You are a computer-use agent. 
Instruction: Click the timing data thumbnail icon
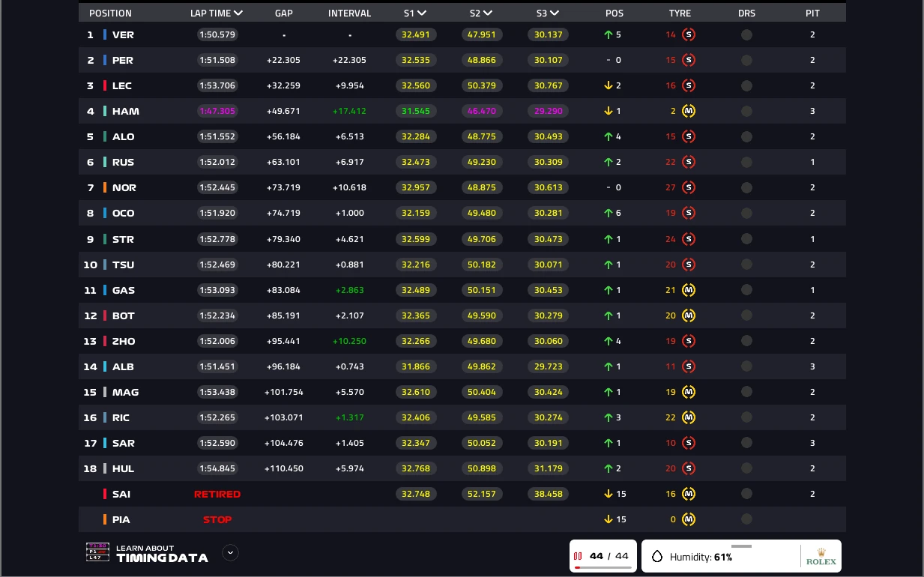97,552
